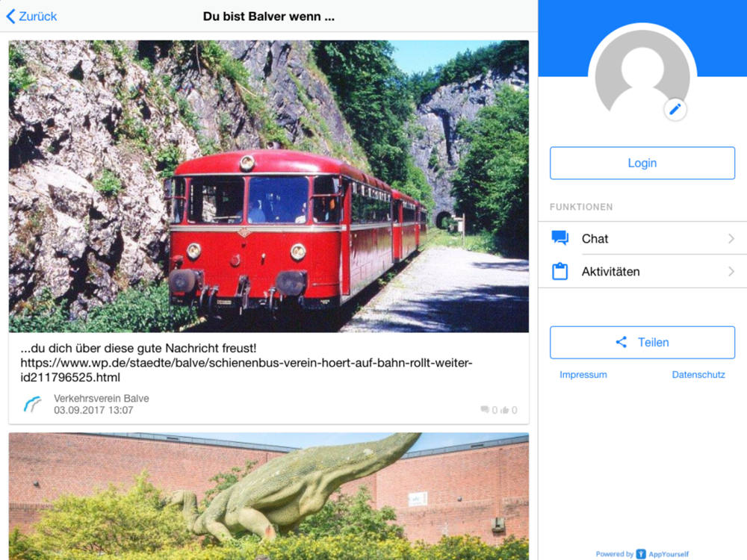The width and height of the screenshot is (747, 560).
Task: Open the dinosaur statue photo
Action: pyautogui.click(x=269, y=497)
